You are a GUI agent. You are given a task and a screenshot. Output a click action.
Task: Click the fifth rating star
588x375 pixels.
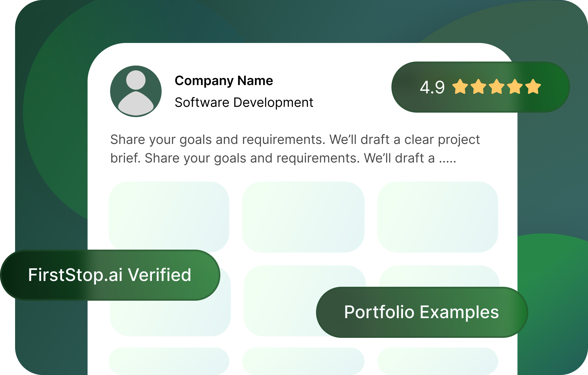pos(533,87)
